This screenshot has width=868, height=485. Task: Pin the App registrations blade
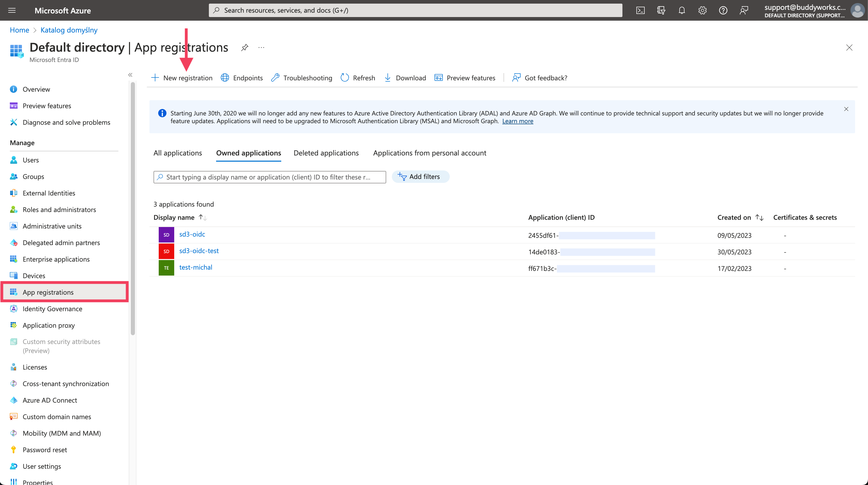tap(245, 48)
